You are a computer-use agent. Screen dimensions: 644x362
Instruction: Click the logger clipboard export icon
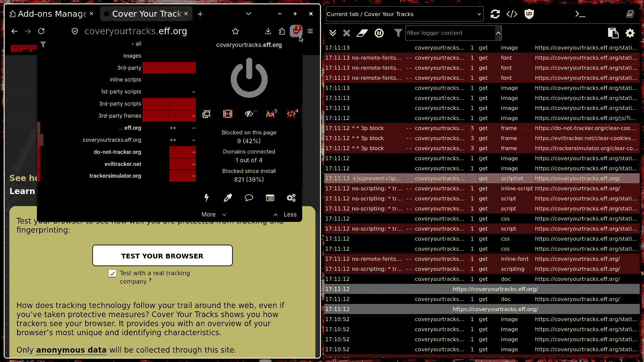pyautogui.click(x=613, y=33)
